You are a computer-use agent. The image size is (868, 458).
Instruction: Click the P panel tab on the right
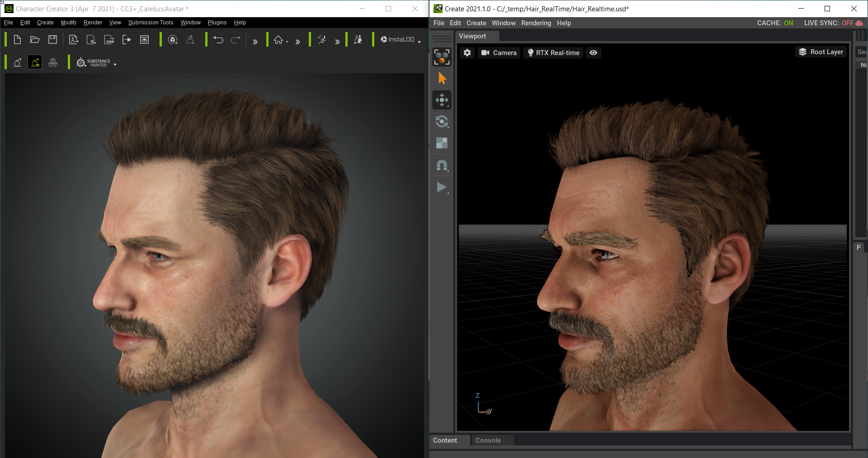click(x=859, y=248)
